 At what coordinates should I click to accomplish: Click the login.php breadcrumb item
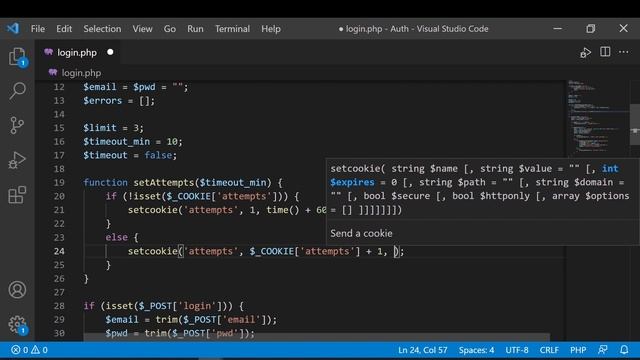pos(81,73)
